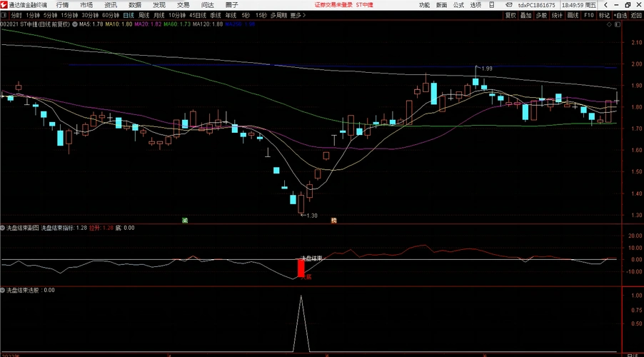Viewport: 644px width, 357px height.
Task: Open the 多周期 period selector
Action: 278,15
